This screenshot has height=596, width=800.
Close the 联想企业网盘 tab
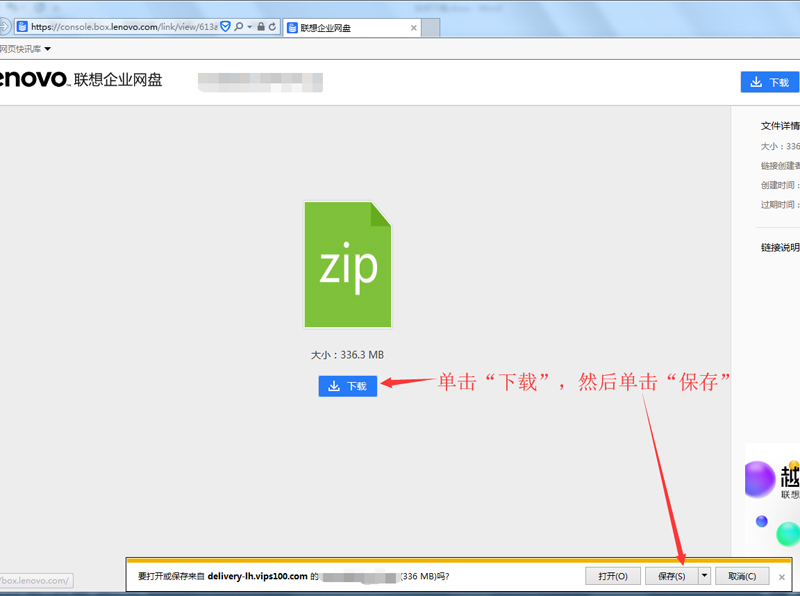414,27
